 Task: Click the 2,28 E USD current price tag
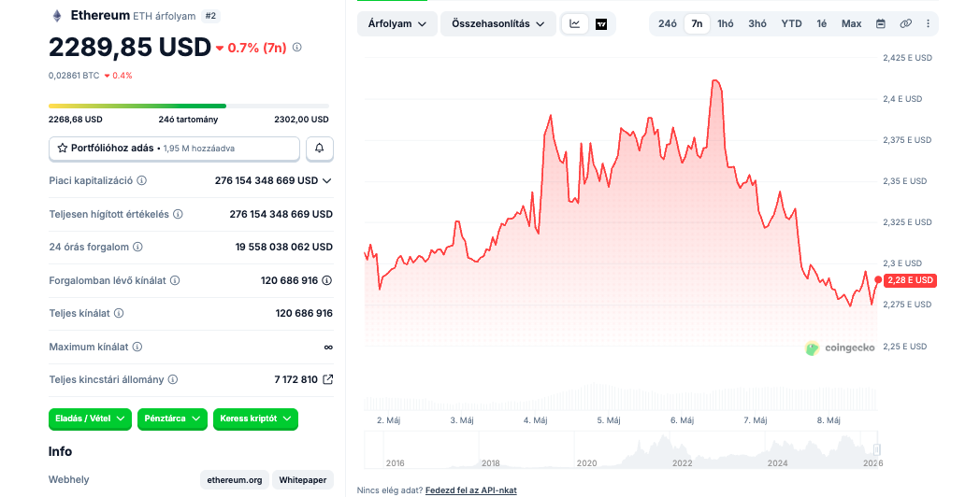click(x=910, y=280)
